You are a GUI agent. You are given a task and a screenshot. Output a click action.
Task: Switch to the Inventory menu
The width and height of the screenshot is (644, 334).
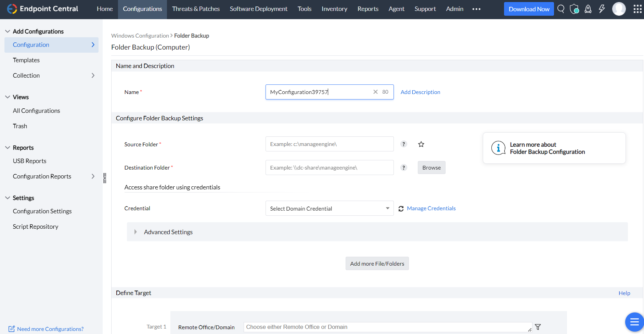point(334,9)
